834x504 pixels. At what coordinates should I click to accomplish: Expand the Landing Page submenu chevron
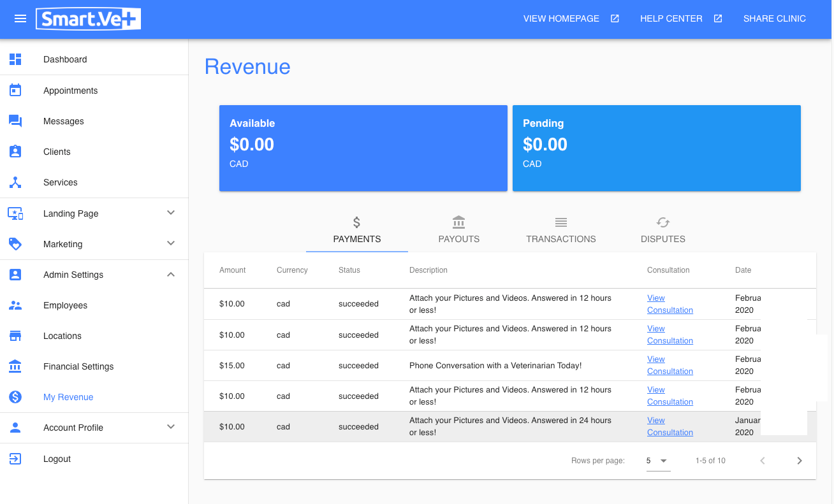point(171,213)
